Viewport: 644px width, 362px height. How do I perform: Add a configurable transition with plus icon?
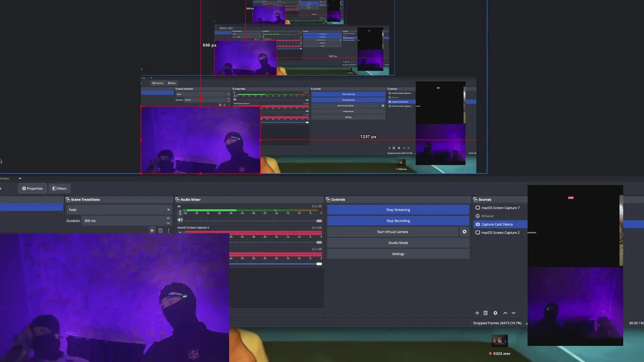[x=152, y=231]
